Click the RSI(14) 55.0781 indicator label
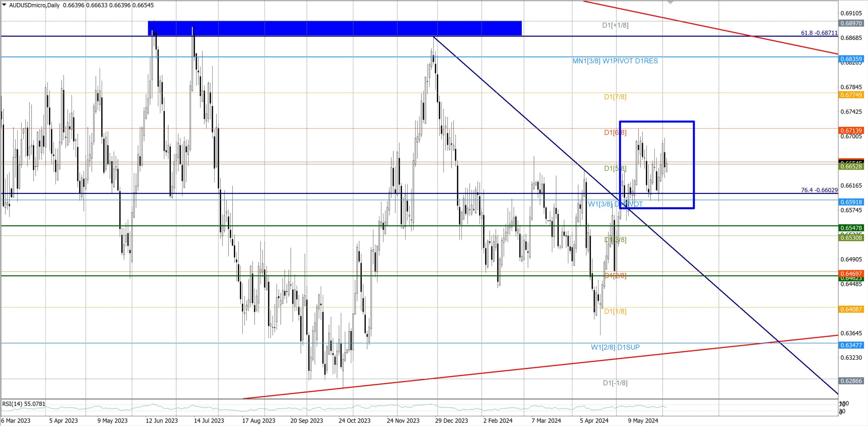Screen dimensions: 868x426 pyautogui.click(x=24, y=404)
